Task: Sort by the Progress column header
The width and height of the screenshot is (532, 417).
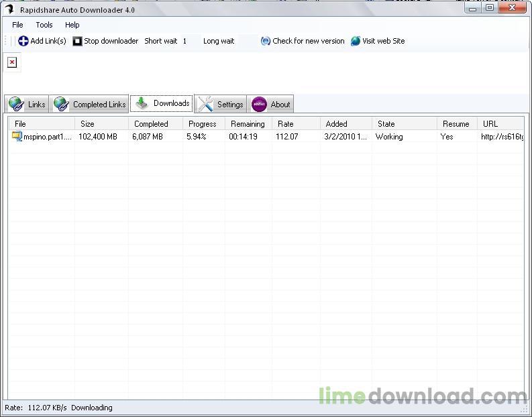Action: click(203, 124)
